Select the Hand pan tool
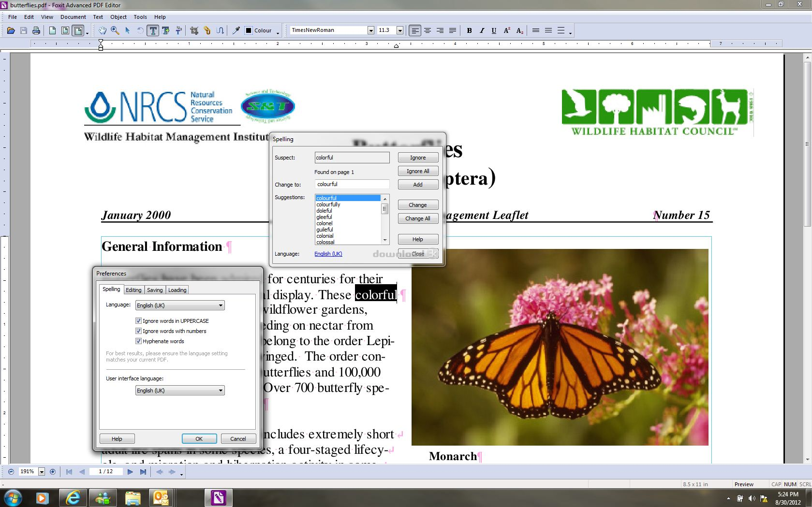812x507 pixels. tap(103, 30)
